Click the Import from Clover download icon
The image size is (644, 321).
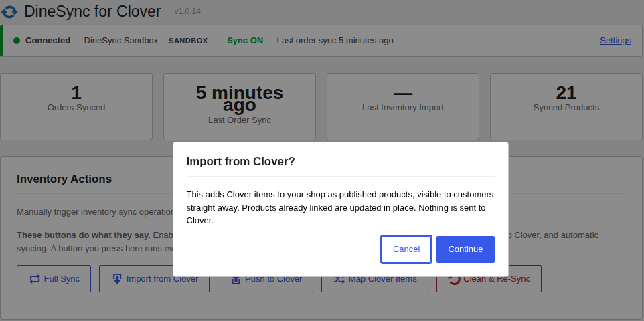(x=117, y=279)
